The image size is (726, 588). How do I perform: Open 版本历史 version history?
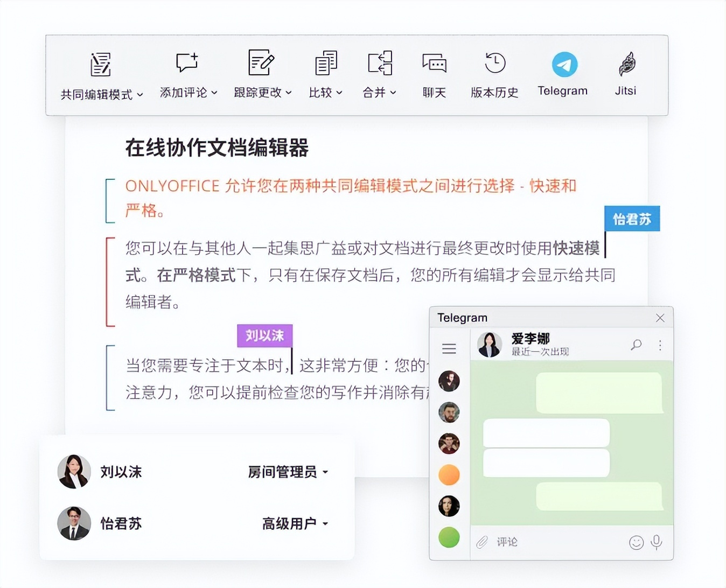pos(495,63)
